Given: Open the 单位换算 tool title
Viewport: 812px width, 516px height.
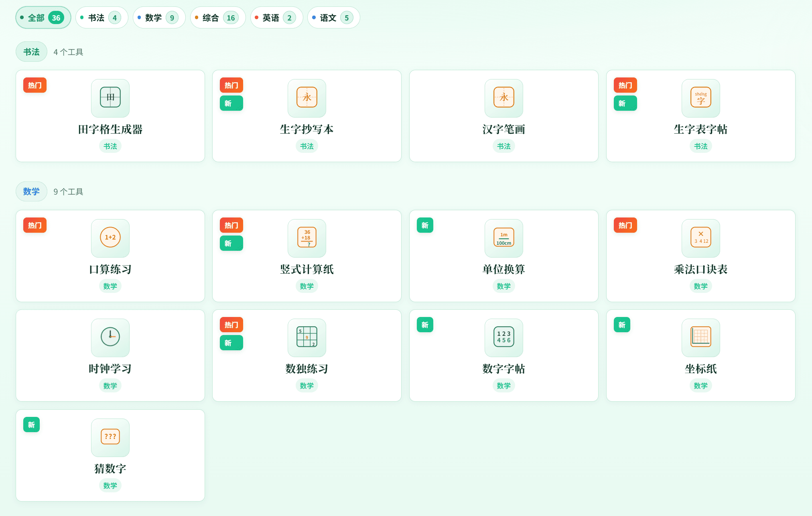Looking at the screenshot, I should (504, 269).
